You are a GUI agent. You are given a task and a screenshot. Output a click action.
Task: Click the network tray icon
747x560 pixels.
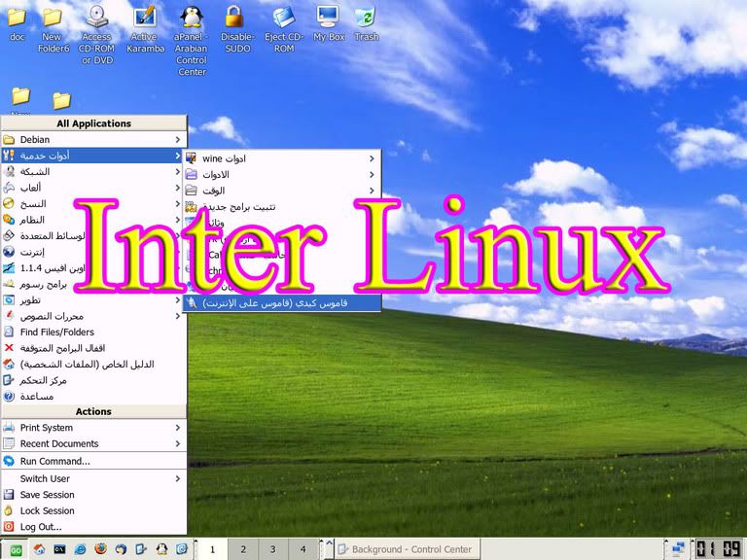677,549
